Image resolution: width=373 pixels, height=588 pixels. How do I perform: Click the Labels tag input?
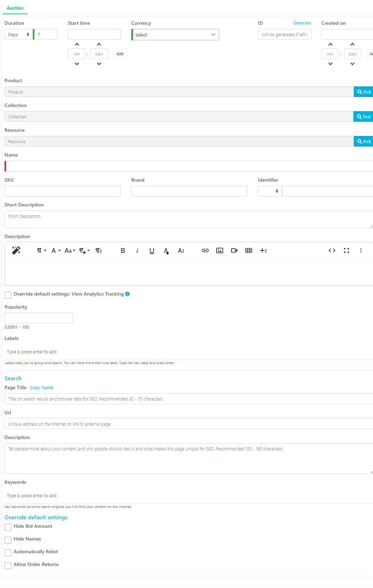coord(189,352)
